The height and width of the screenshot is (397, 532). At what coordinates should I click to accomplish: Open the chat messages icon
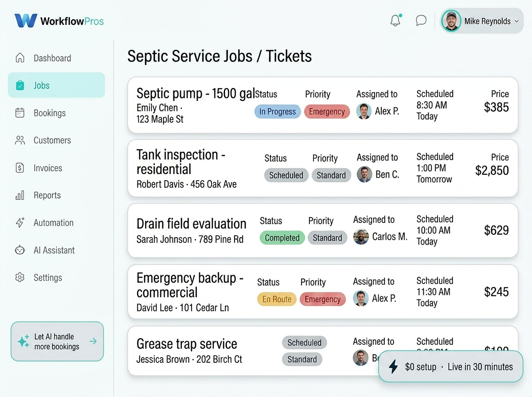tap(421, 21)
